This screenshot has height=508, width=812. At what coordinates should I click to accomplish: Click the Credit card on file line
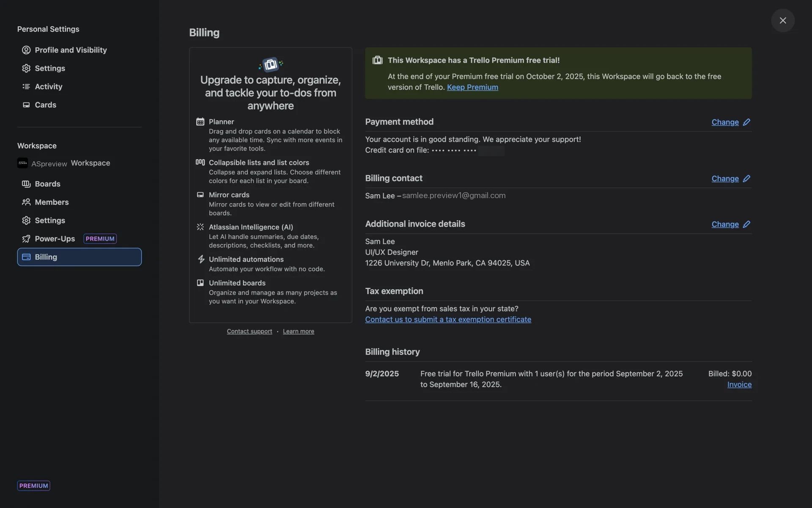click(435, 150)
